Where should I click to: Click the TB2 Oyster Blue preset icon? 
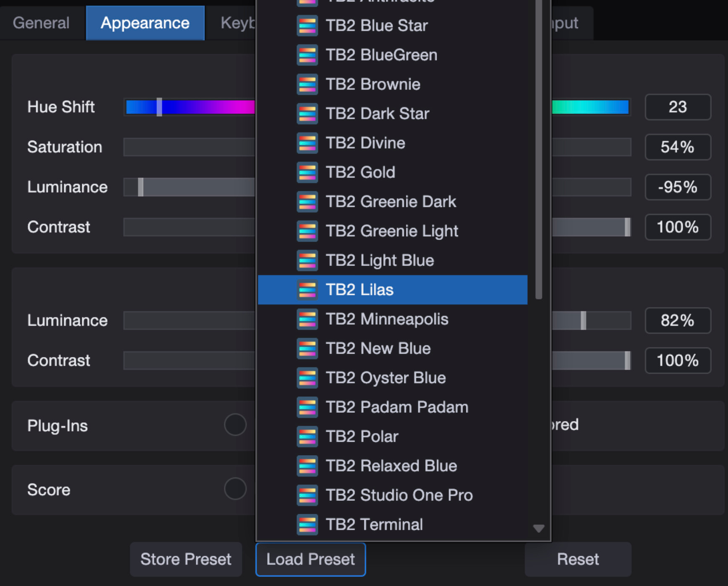click(307, 378)
